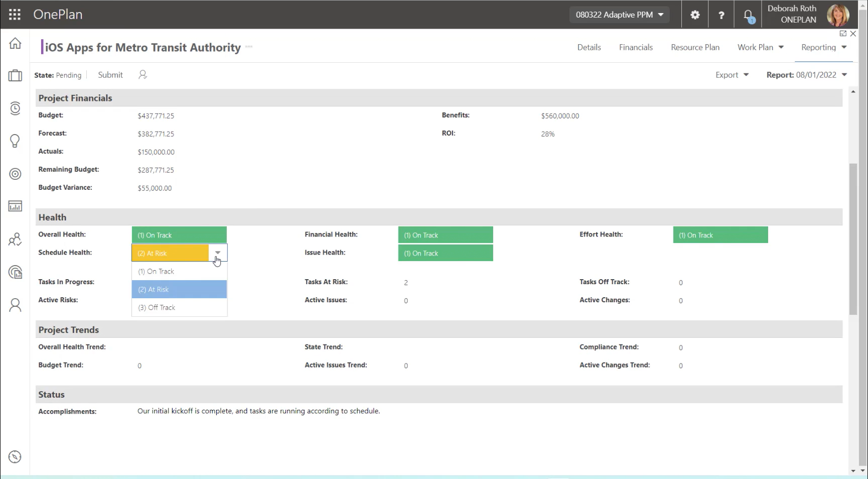Click the compass icon at sidebar bottom
This screenshot has height=479, width=868.
(15, 457)
